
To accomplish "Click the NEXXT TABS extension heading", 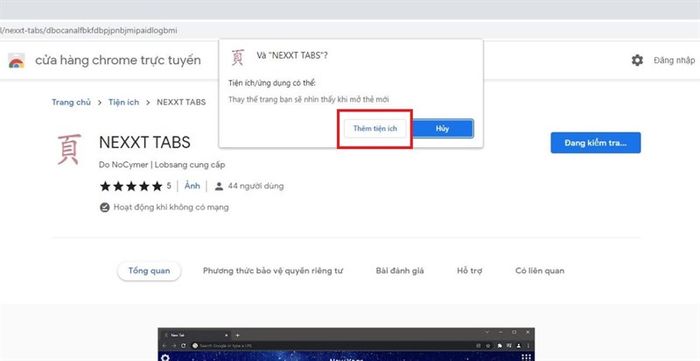I will (x=145, y=142).
